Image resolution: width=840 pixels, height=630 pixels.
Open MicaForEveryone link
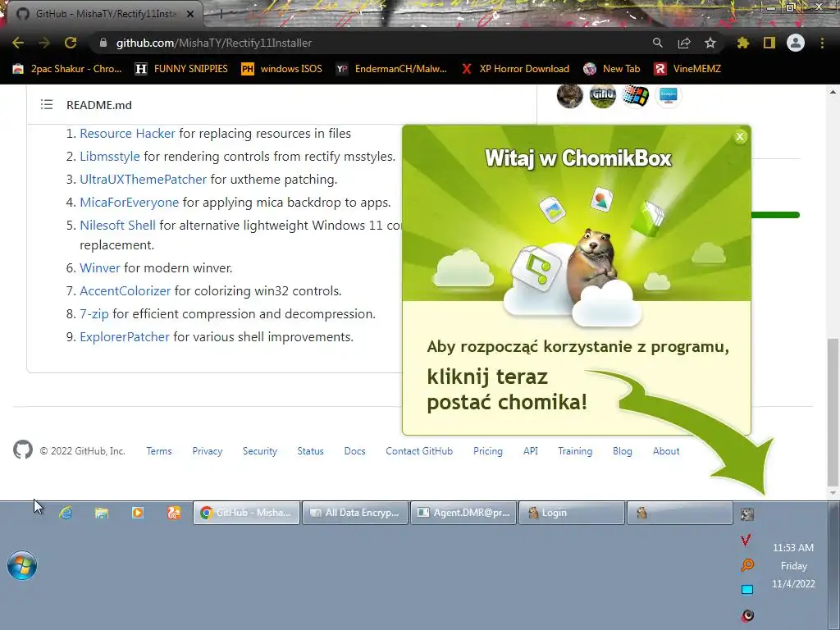[x=129, y=203]
